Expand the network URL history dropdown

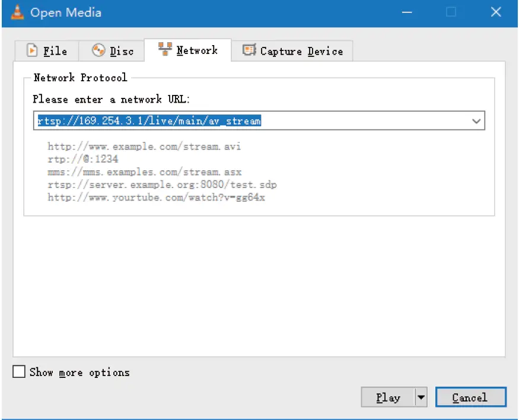pyautogui.click(x=476, y=121)
